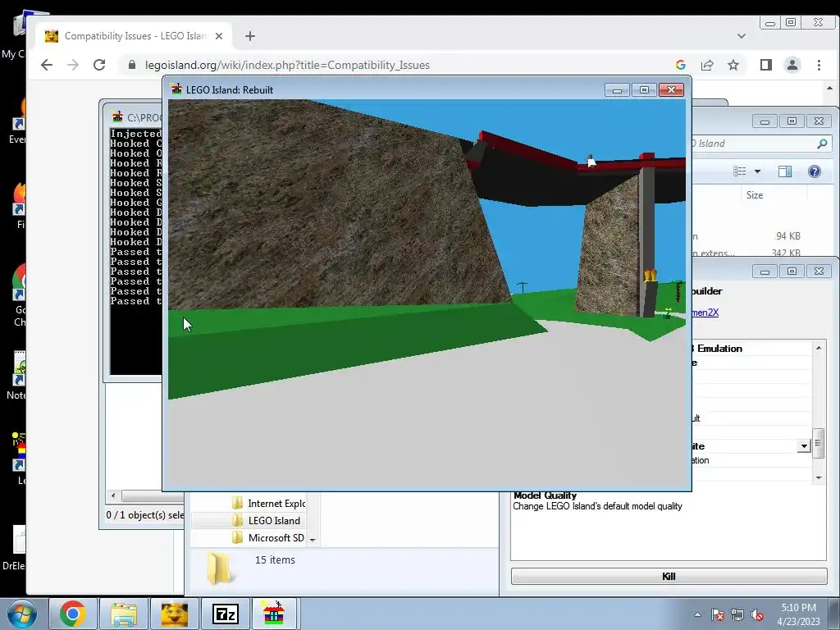Open Explorer help icon
Screen dimensions: 840x630
[x=815, y=171]
